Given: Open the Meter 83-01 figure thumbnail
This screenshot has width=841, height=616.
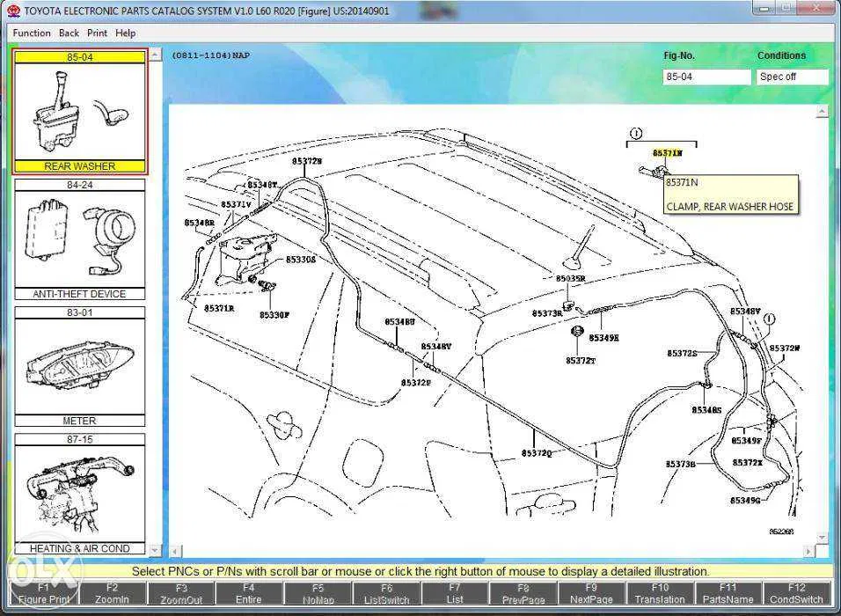Looking at the screenshot, I should (79, 366).
